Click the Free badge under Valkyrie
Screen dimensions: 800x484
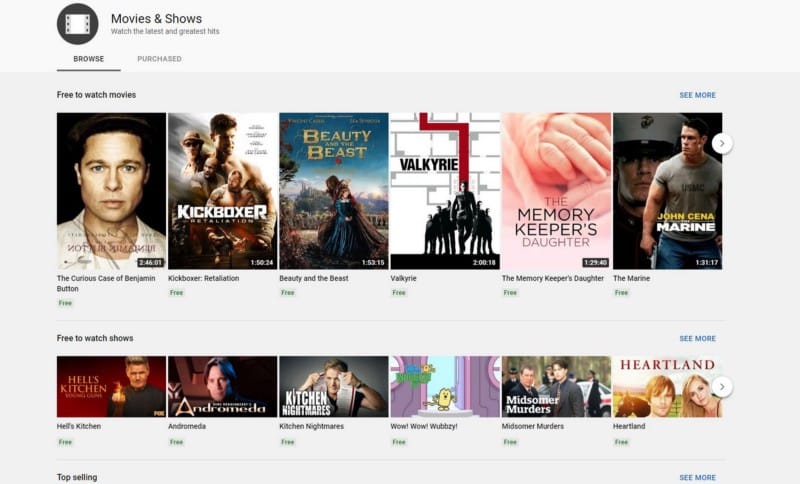(399, 293)
